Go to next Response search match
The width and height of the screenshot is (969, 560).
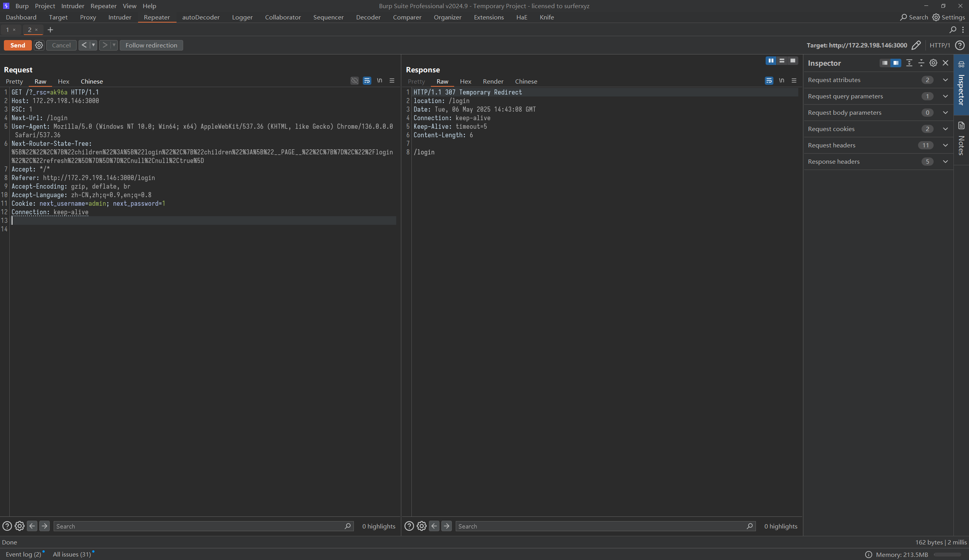tap(447, 526)
